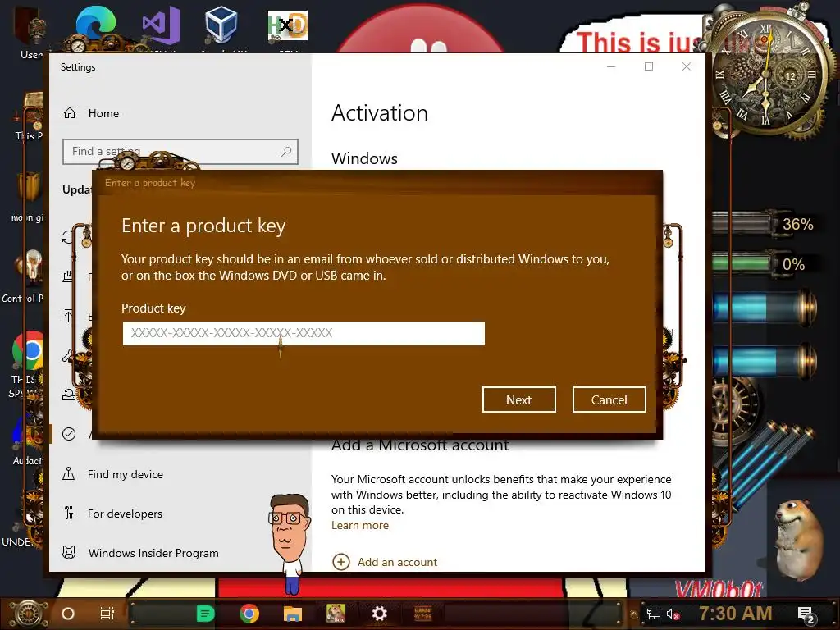Close the Settings window
Viewport: 840px width, 630px height.
687,66
